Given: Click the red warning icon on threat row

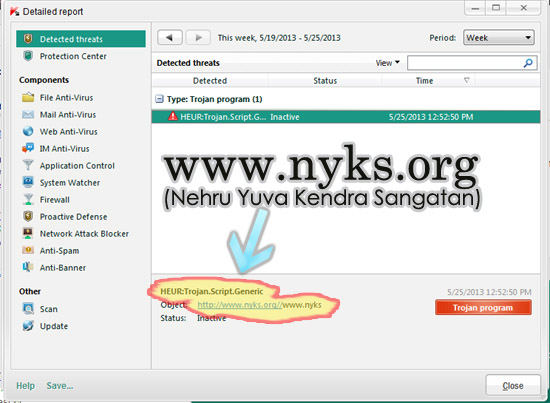Looking at the screenshot, I should click(173, 116).
